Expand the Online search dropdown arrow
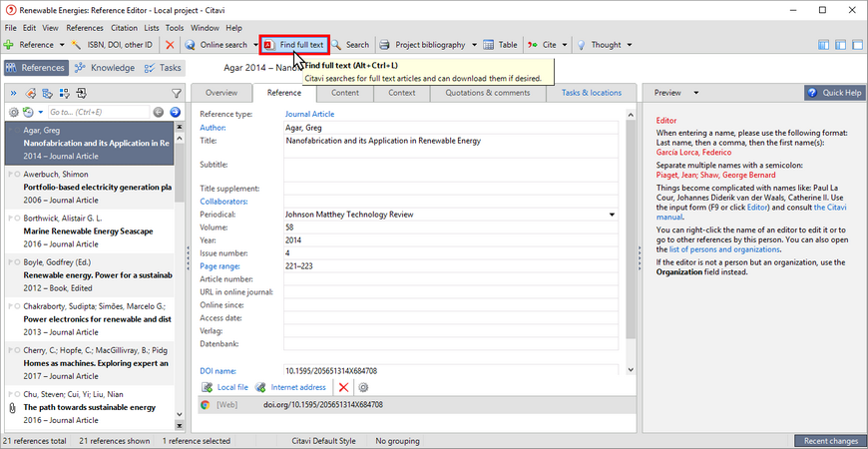Image resolution: width=868 pixels, height=449 pixels. (255, 45)
